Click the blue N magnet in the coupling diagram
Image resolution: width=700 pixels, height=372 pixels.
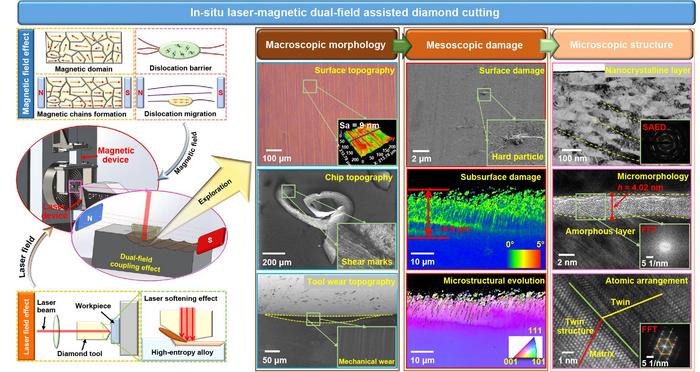tap(89, 217)
